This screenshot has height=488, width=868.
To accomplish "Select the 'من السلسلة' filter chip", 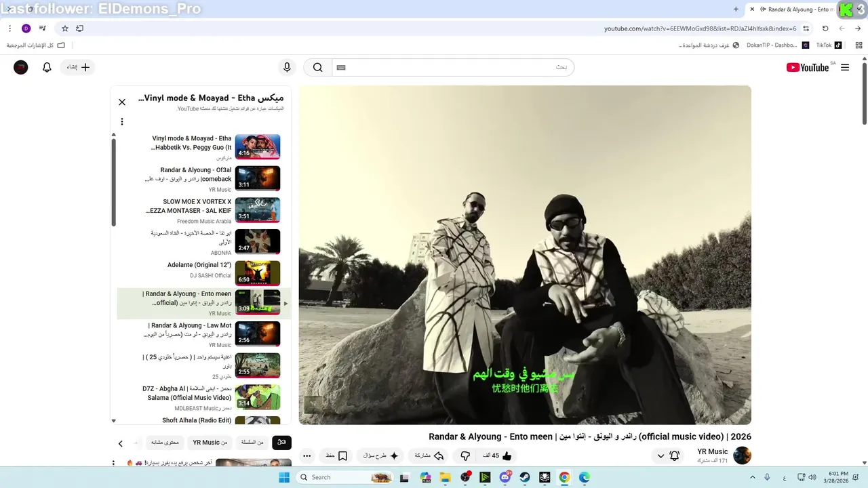I will (x=252, y=443).
